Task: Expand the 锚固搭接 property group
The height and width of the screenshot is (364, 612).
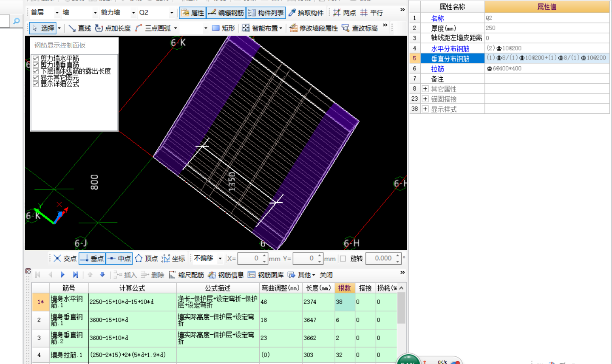Action: coord(425,99)
